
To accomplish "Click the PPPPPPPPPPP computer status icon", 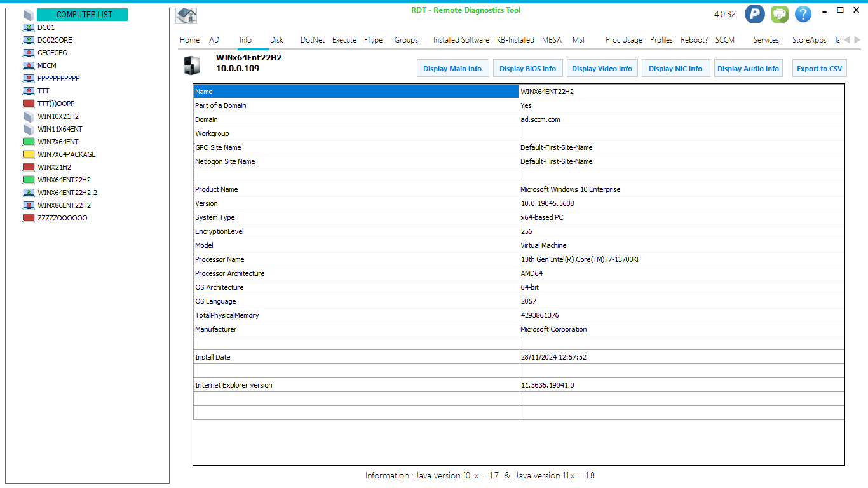I will [29, 78].
